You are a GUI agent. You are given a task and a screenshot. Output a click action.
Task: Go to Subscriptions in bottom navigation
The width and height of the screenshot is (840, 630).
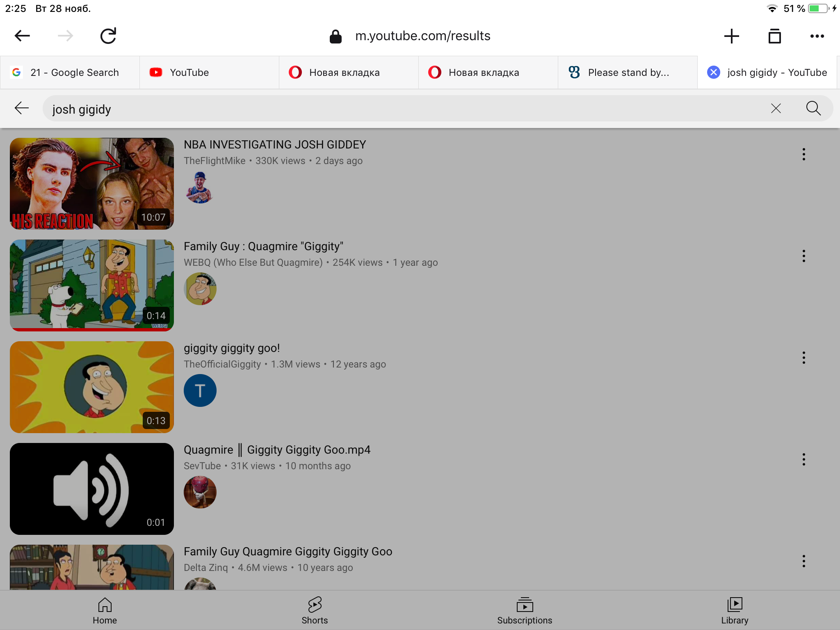pos(525,610)
